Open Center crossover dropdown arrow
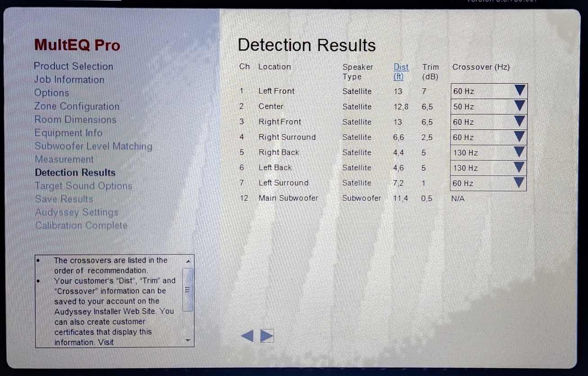588x376 pixels. pyautogui.click(x=520, y=106)
